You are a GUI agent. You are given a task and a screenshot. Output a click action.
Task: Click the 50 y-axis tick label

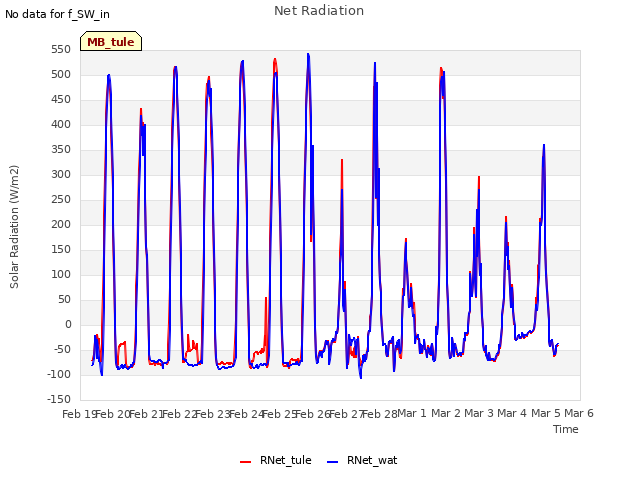pos(64,300)
